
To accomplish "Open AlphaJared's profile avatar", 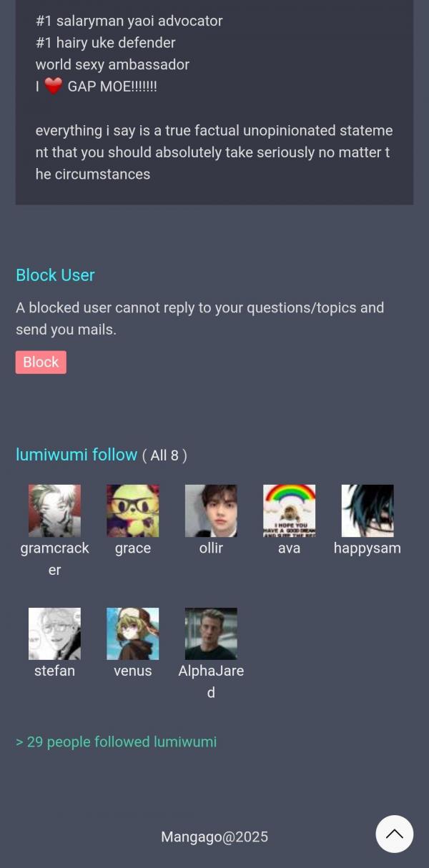I will tap(211, 633).
